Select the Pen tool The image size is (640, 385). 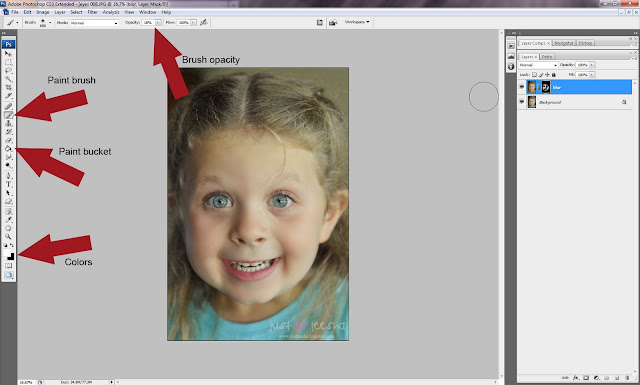pos(8,176)
